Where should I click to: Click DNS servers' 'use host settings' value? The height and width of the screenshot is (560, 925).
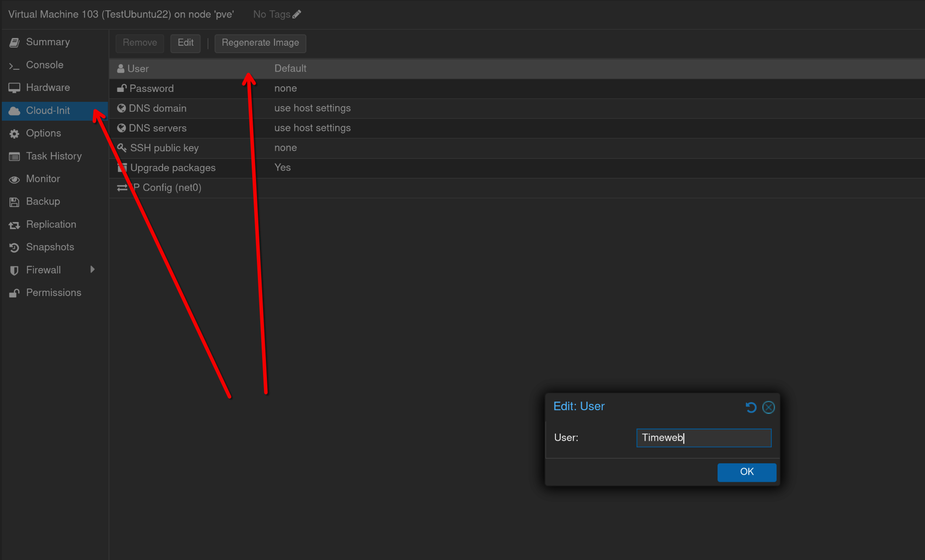[313, 128]
